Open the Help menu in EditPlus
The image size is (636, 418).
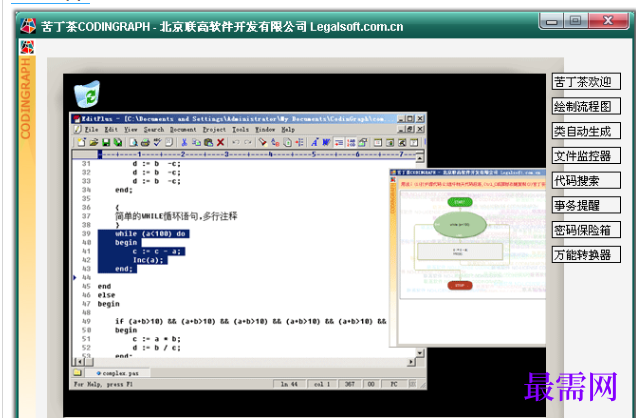pos(288,129)
